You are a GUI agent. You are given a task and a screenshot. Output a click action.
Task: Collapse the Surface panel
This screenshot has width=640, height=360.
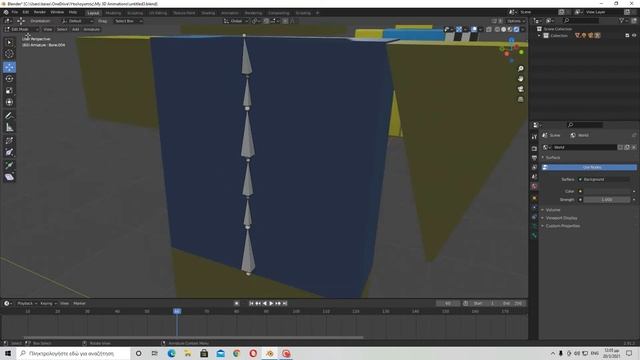(553, 158)
